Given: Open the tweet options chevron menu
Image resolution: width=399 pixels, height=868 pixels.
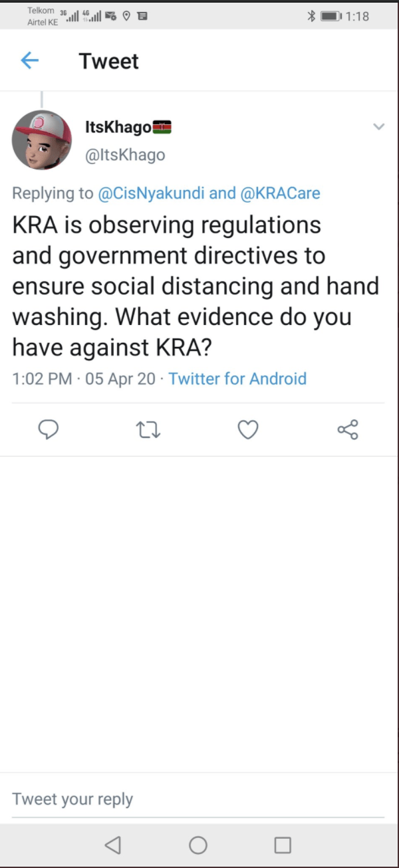Looking at the screenshot, I should pos(378,127).
